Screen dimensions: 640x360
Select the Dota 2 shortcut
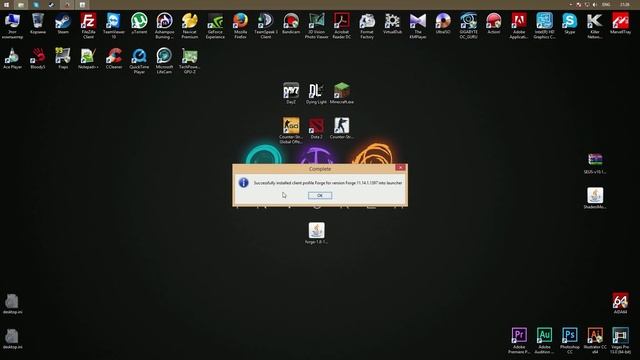click(316, 128)
